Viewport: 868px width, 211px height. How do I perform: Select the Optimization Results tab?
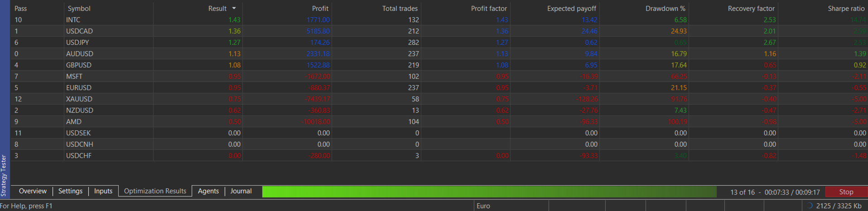point(155,191)
